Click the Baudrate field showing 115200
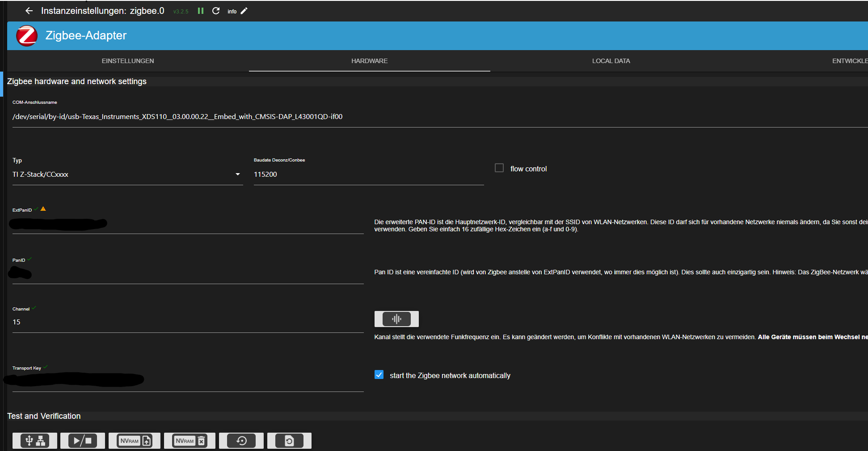868x451 pixels. pyautogui.click(x=369, y=174)
